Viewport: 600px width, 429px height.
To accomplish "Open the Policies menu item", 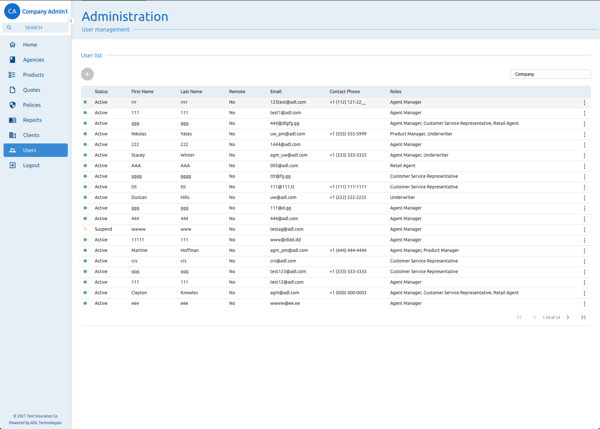I will (x=36, y=105).
